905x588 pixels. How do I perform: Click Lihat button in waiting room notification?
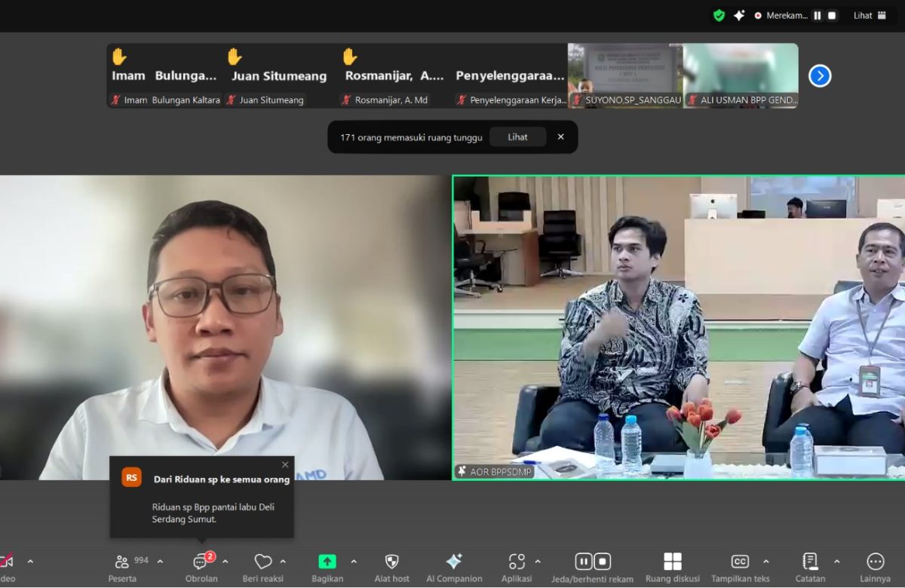(517, 137)
